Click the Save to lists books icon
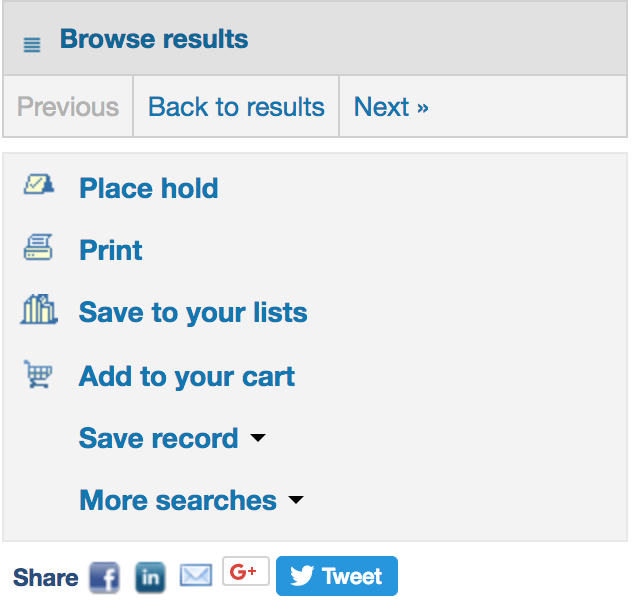Screen dimensions: 632x610 tap(39, 309)
